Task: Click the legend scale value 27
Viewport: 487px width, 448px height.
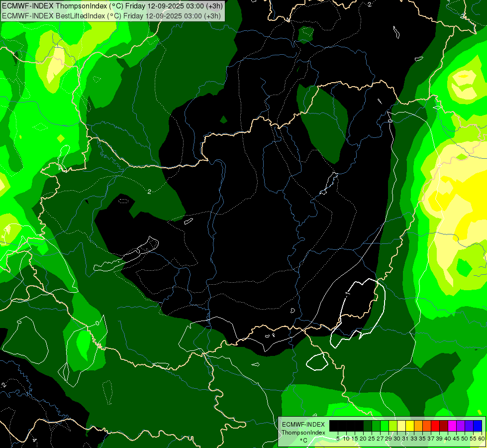Action: 380,439
